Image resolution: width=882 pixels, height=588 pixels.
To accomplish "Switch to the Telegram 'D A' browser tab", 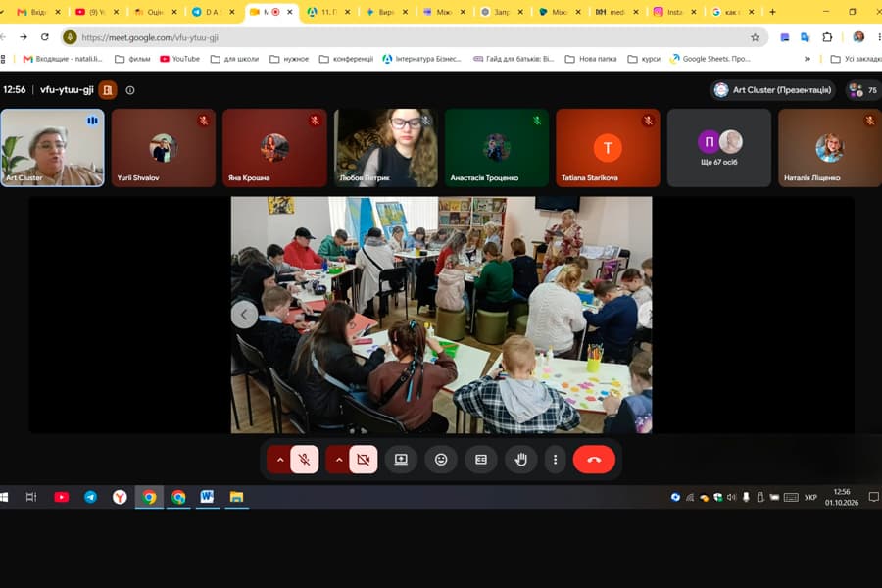I will [x=214, y=12].
